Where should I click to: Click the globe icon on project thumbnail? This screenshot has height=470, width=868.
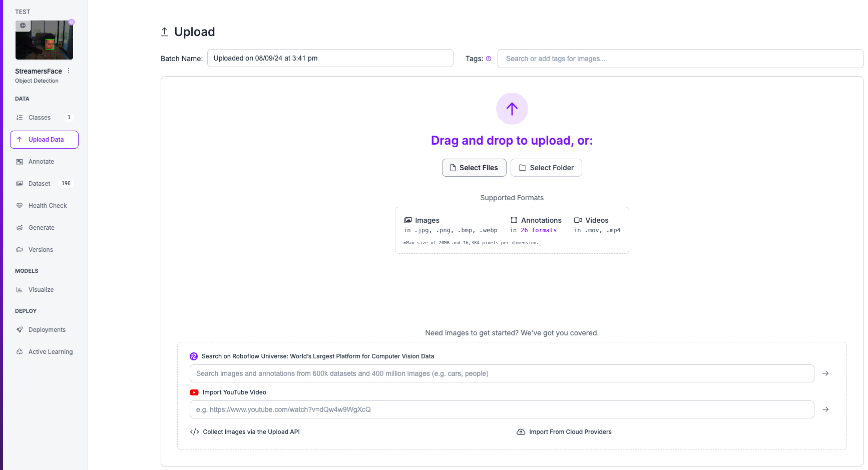click(x=23, y=26)
